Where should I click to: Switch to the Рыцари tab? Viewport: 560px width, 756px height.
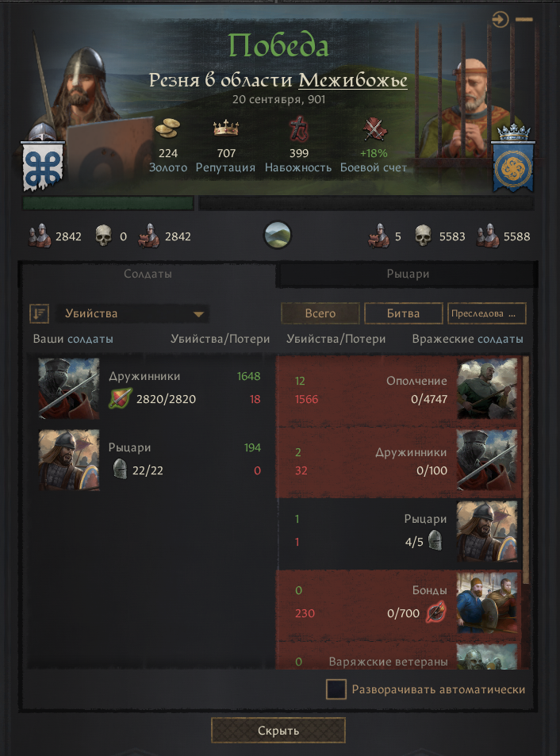tap(408, 274)
